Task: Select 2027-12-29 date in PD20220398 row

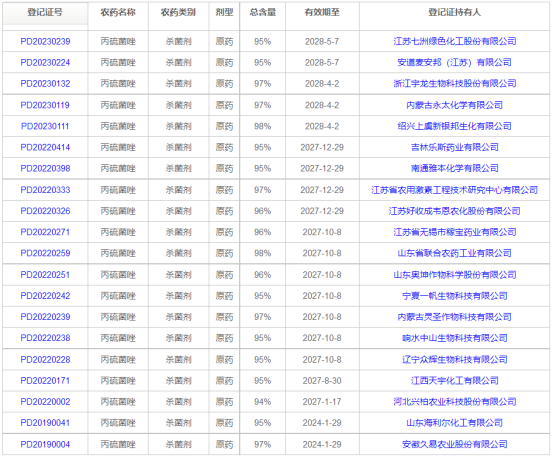Action: click(x=322, y=169)
